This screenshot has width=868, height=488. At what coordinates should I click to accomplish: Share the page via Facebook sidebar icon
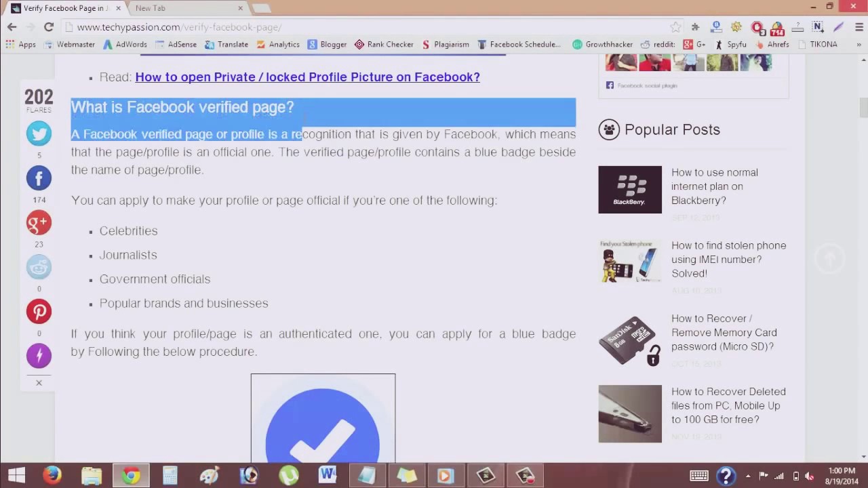[x=39, y=178]
